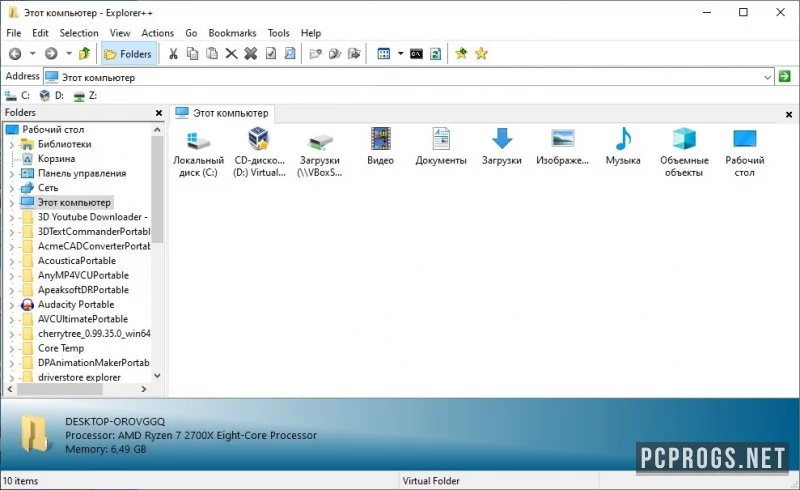Open the Go menu
The image size is (800, 490).
point(191,33)
